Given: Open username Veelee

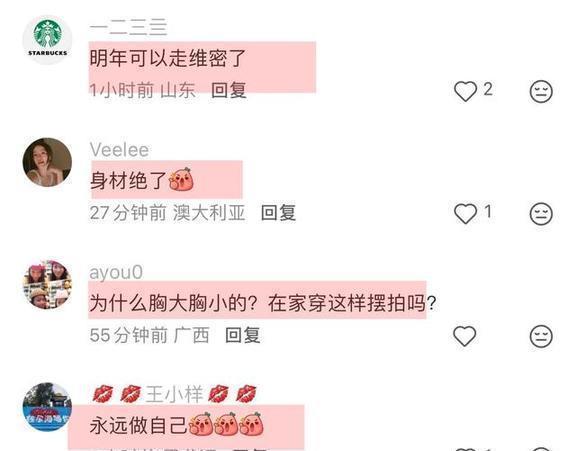Looking at the screenshot, I should point(119,150).
